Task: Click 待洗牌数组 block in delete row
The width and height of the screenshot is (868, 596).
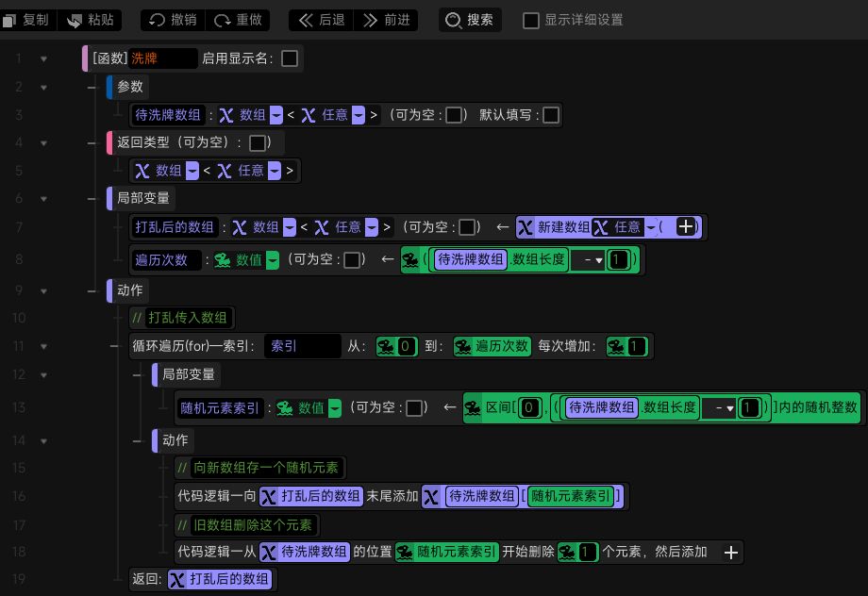Action: coord(305,553)
